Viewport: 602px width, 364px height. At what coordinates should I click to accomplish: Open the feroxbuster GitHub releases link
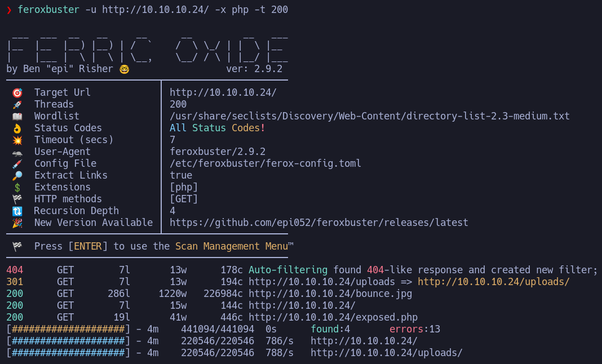coord(318,223)
